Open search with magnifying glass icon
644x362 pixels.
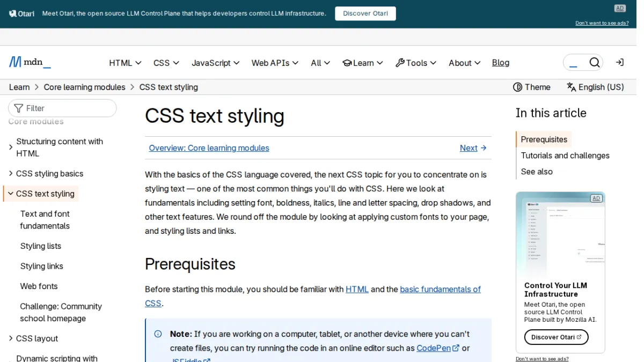coord(594,63)
